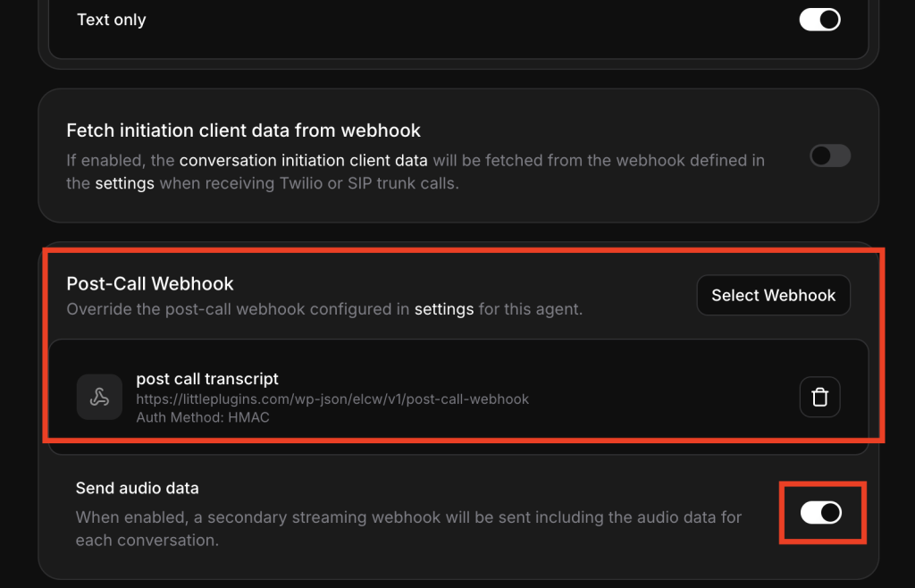Toggle the Text only switch
Screen dimensions: 915x588
[x=819, y=20]
